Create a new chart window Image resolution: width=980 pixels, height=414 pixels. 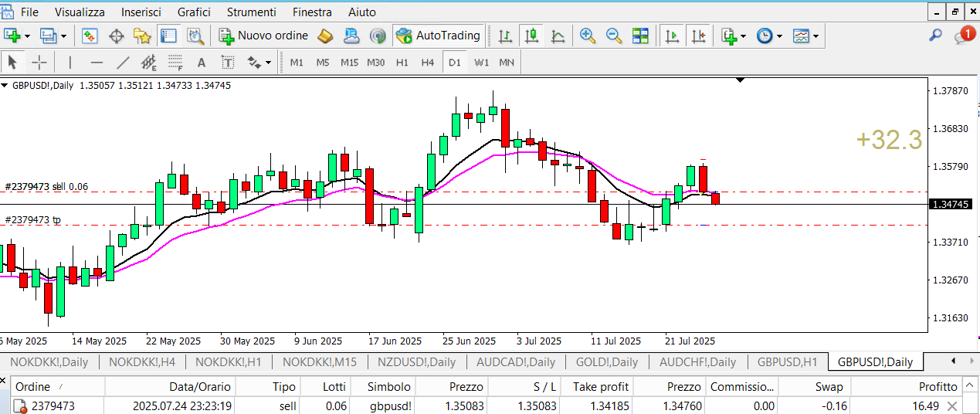pyautogui.click(x=12, y=36)
